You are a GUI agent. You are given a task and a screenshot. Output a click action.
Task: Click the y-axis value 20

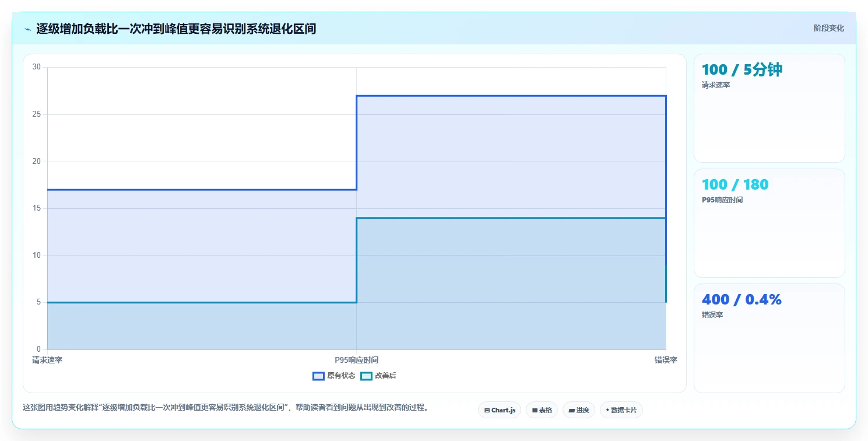(x=36, y=162)
